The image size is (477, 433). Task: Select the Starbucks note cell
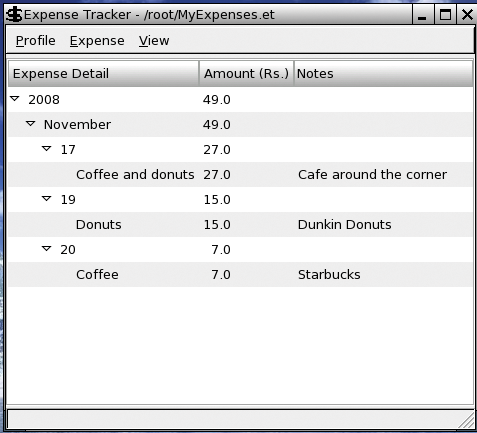(x=329, y=275)
